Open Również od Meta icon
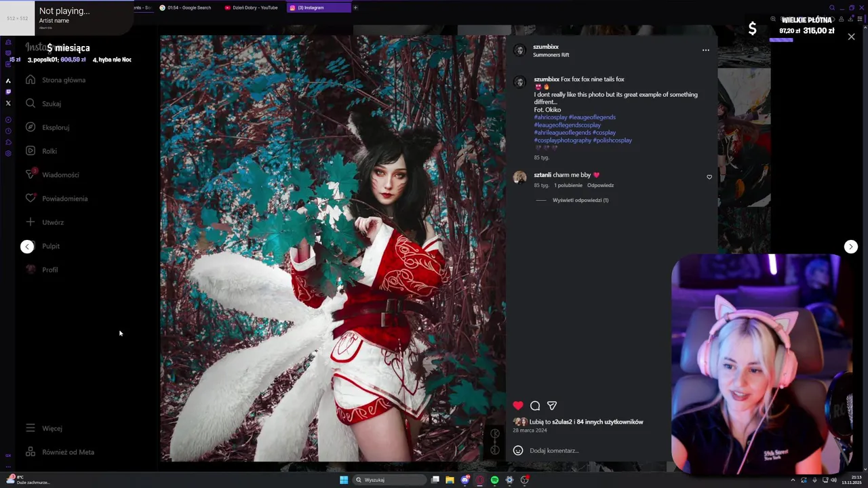 [31, 452]
